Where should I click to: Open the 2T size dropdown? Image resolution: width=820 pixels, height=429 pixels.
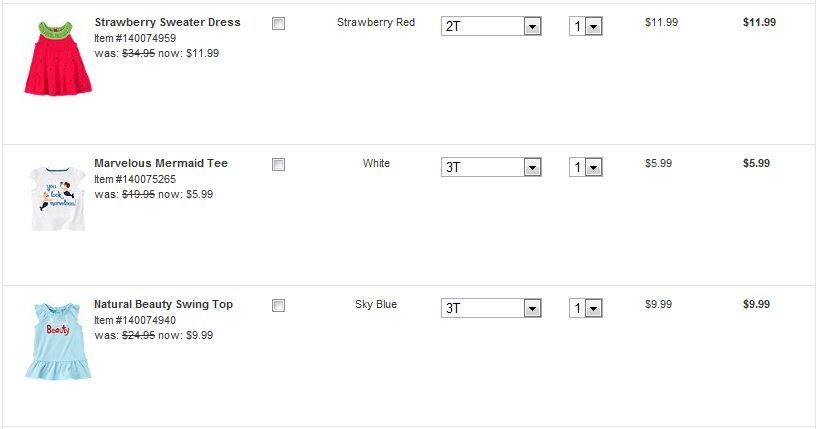490,26
